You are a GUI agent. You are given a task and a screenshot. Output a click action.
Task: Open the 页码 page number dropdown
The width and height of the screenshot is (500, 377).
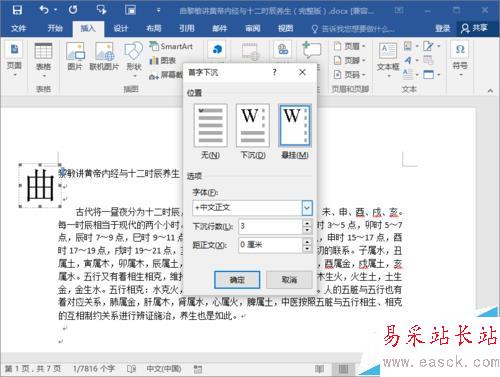click(x=350, y=74)
